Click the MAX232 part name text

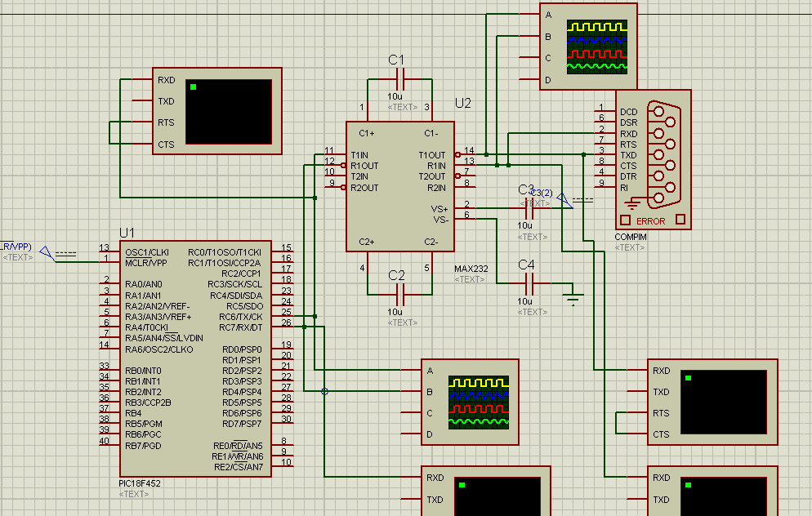click(x=471, y=269)
